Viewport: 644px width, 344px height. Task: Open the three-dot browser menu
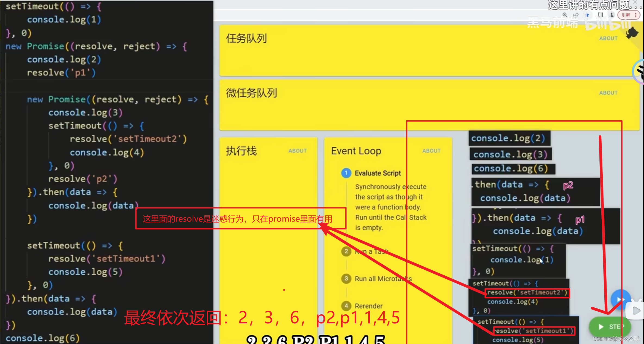click(636, 15)
